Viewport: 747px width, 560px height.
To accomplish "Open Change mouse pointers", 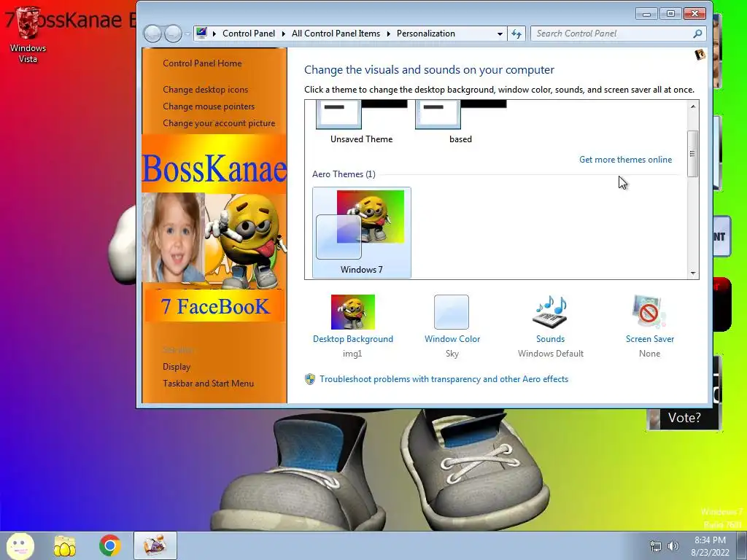I will point(209,106).
